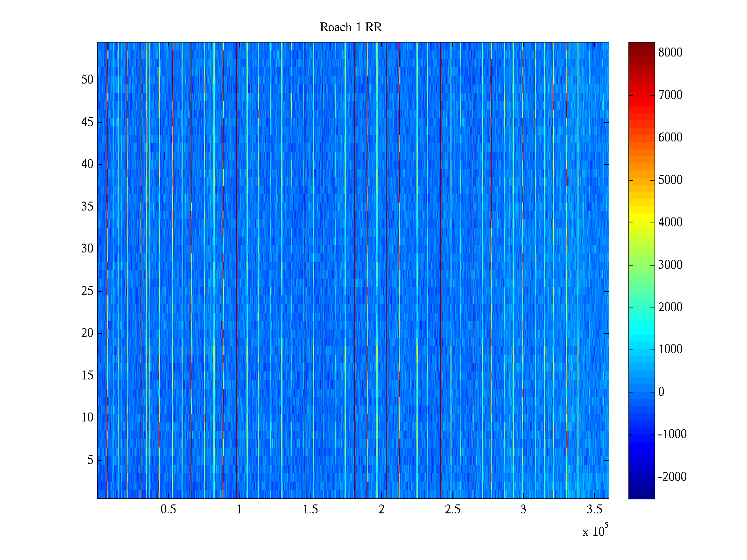Image resolution: width=747 pixels, height=560 pixels.
Task: Click the x-axis tick label 2
Action: tap(381, 510)
